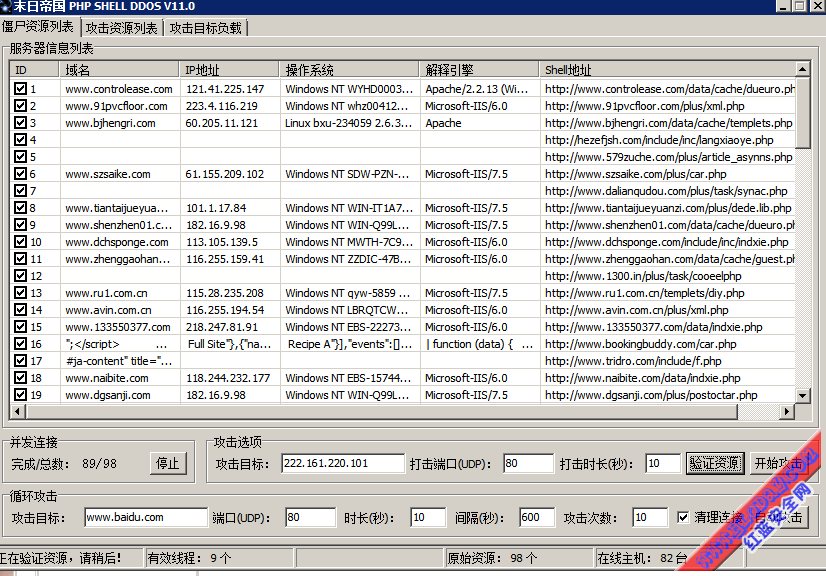Toggle the 清理连接 checkbox
The image size is (826, 576).
(x=683, y=518)
